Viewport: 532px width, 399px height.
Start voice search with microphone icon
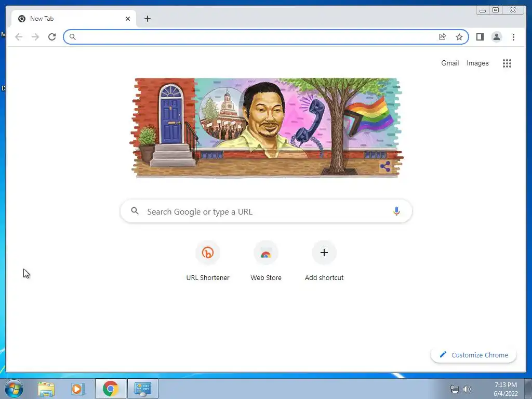pyautogui.click(x=396, y=211)
